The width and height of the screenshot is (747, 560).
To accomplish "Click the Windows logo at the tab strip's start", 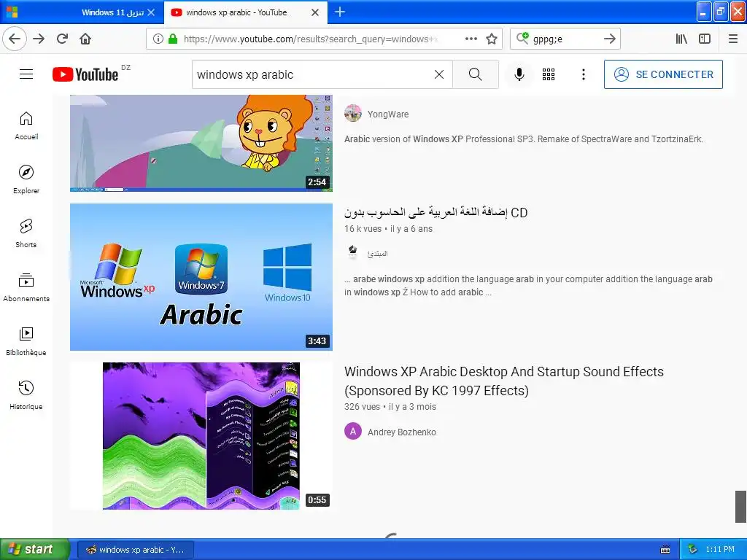I will (12, 12).
